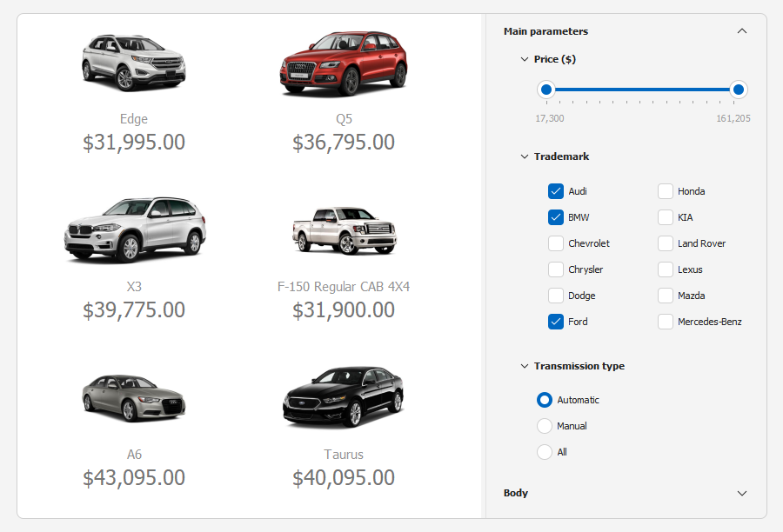Open the black Ford Taurus image

click(344, 397)
